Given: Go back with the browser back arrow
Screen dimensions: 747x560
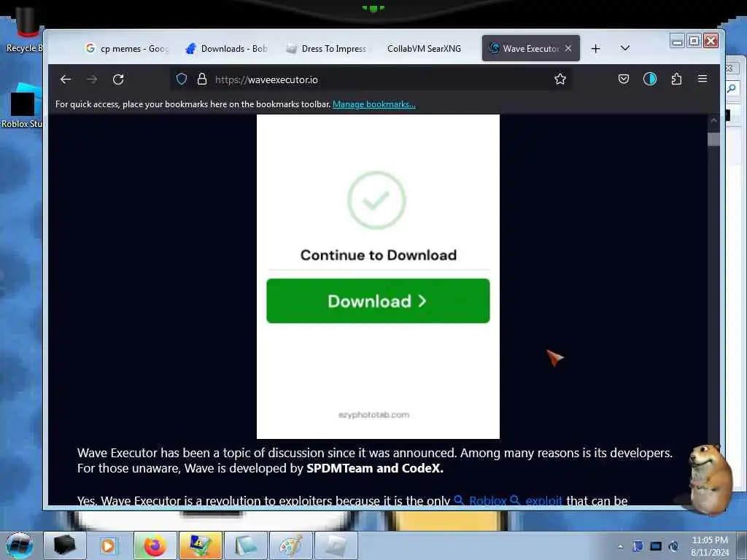Looking at the screenshot, I should coord(66,79).
